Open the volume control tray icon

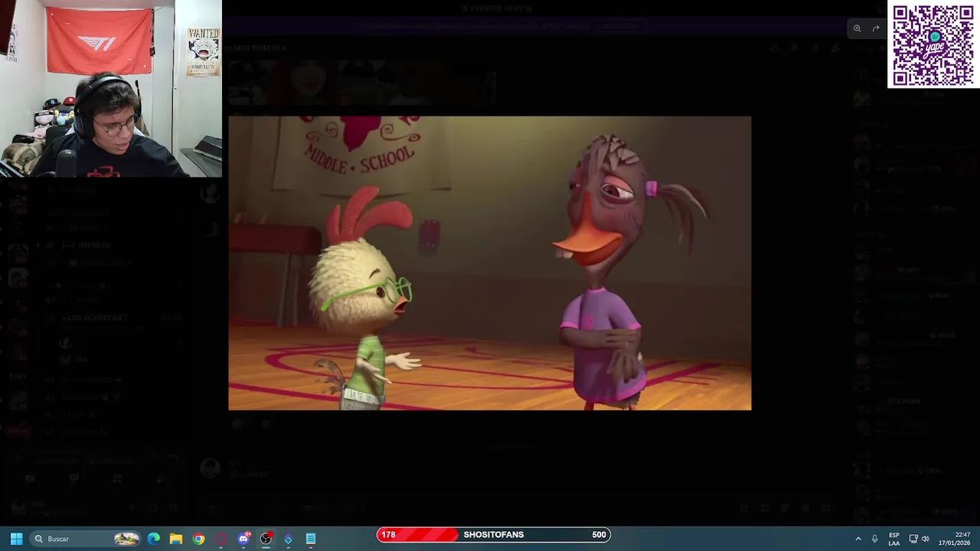(x=925, y=539)
